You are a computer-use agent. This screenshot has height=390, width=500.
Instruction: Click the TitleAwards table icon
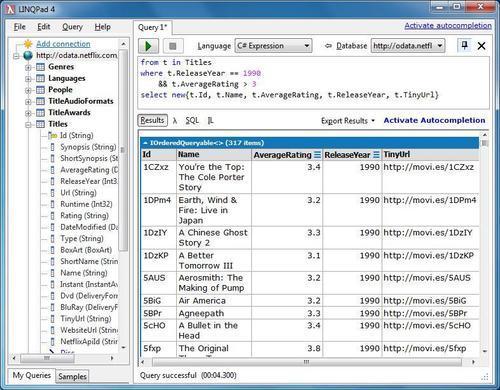coord(40,113)
